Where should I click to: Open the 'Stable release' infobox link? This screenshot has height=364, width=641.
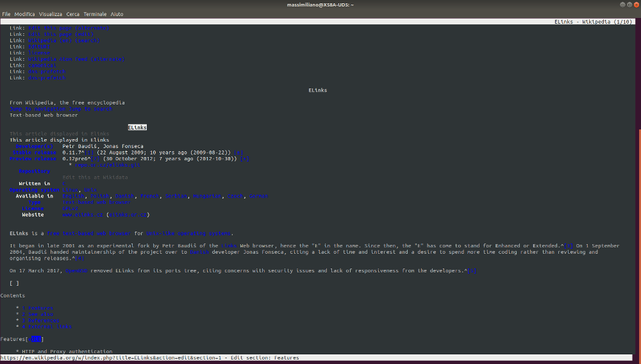[x=35, y=153]
